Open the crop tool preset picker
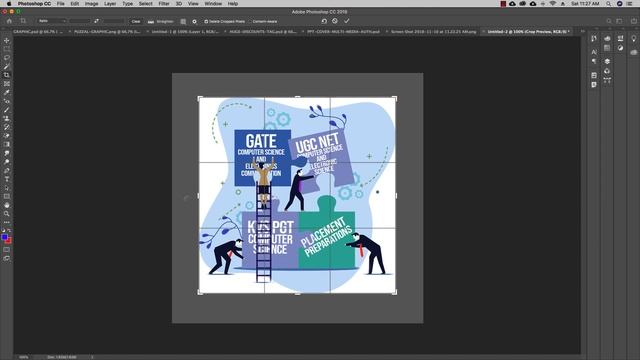 tap(23, 21)
